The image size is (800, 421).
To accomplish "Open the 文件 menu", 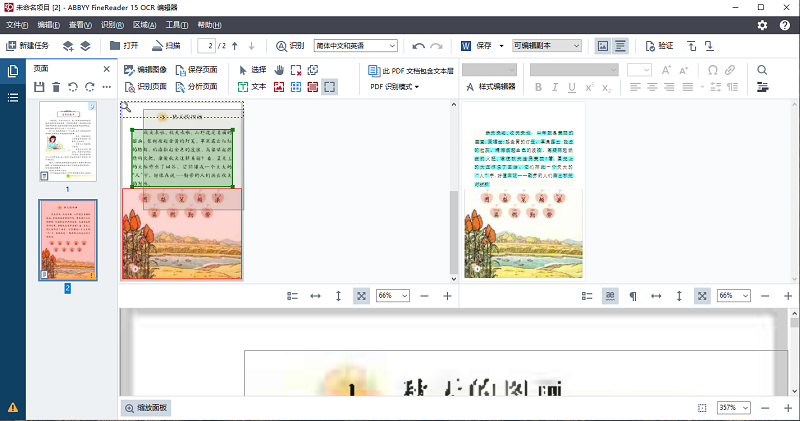I will coord(17,25).
